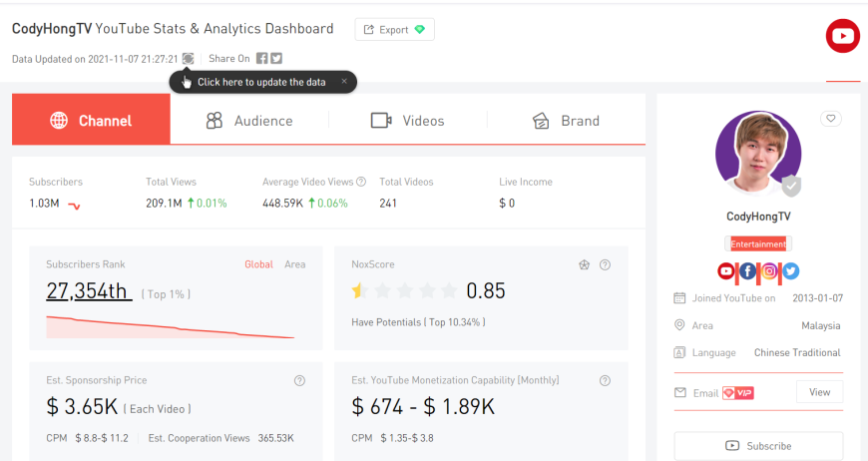Image resolution: width=868 pixels, height=461 pixels.
Task: Click the verified shield badge on avatar
Action: [791, 186]
